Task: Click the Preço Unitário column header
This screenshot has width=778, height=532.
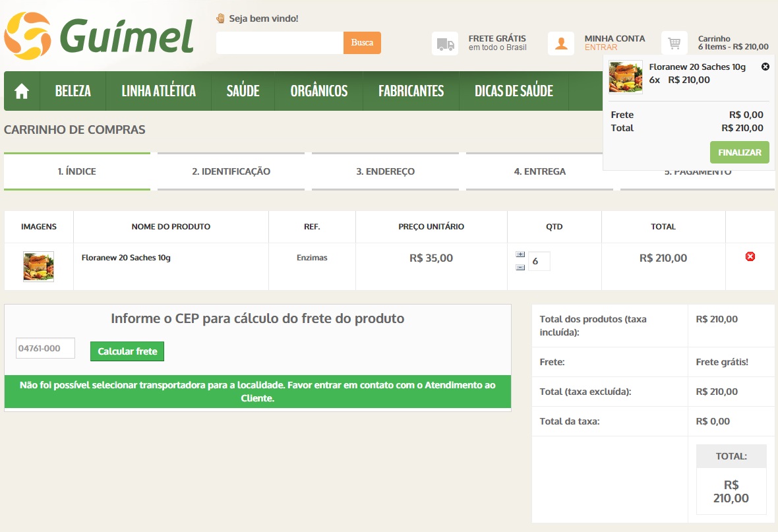Action: (431, 227)
